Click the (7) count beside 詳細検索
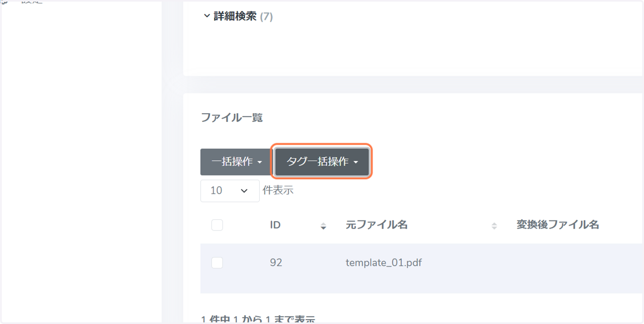This screenshot has width=644, height=324. coord(266,17)
